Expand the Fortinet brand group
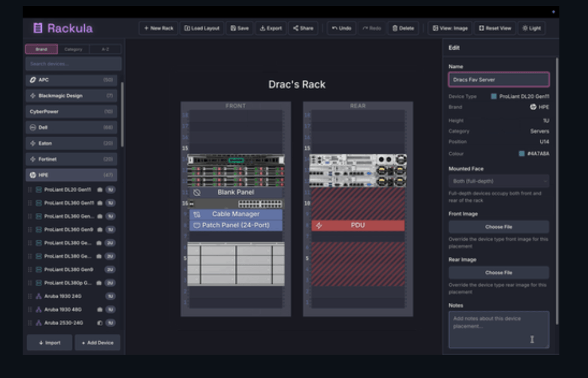The width and height of the screenshot is (588, 378). 71,159
